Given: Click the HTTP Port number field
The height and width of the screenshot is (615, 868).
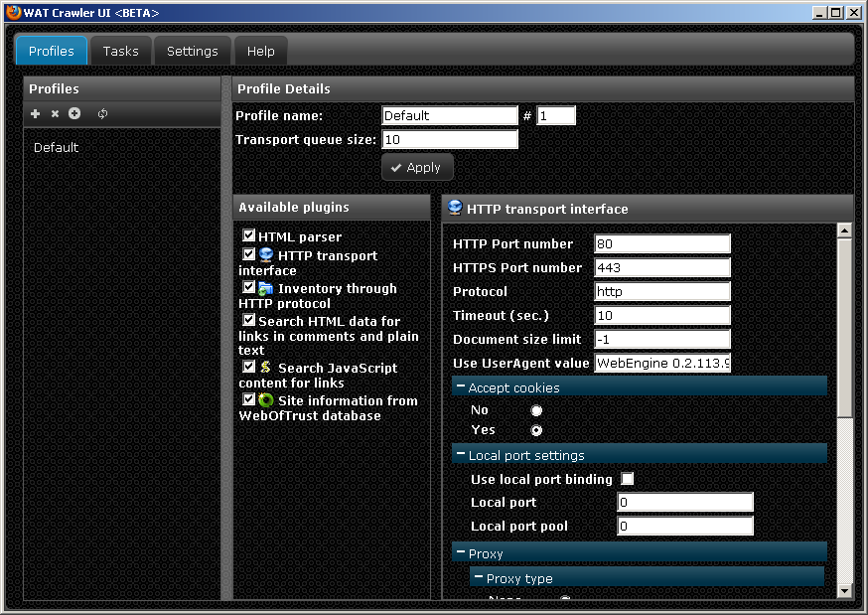Looking at the screenshot, I should click(662, 243).
